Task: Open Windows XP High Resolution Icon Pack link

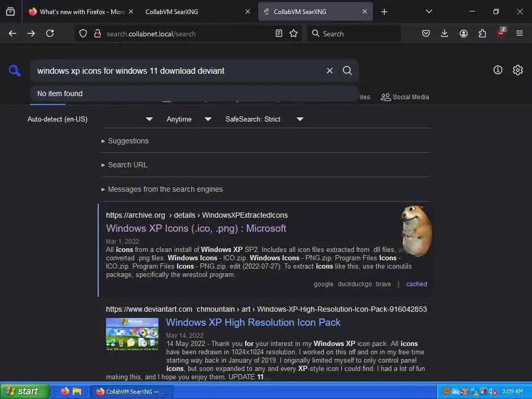Action: tap(253, 322)
